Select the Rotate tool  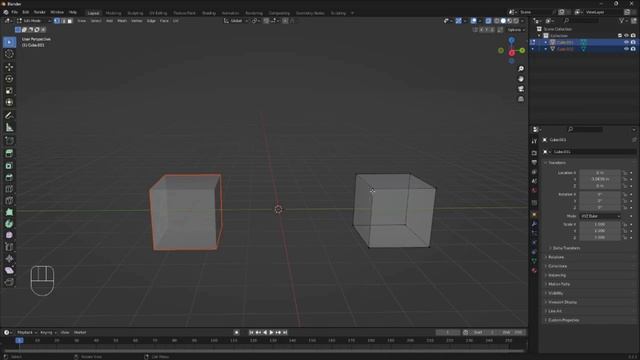(x=9, y=78)
